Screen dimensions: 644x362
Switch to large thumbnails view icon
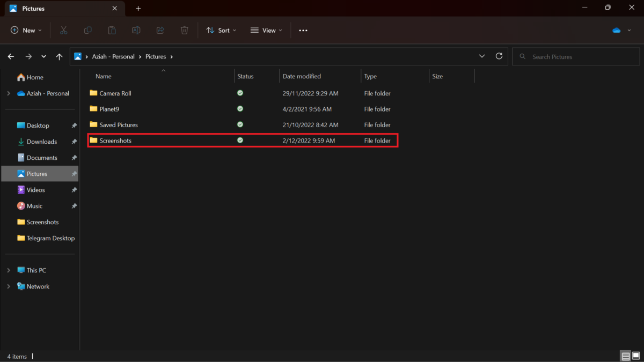point(636,356)
